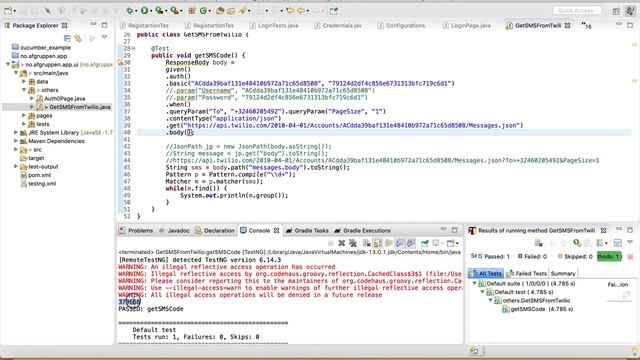Click into the Quick Access search field
This screenshot has height=360, width=640.
point(576,10)
